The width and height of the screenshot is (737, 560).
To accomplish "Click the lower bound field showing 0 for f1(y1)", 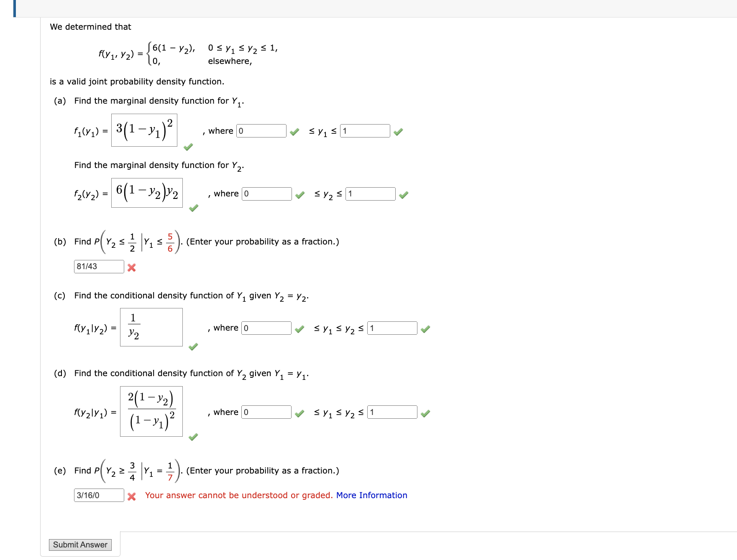I will coord(261,131).
